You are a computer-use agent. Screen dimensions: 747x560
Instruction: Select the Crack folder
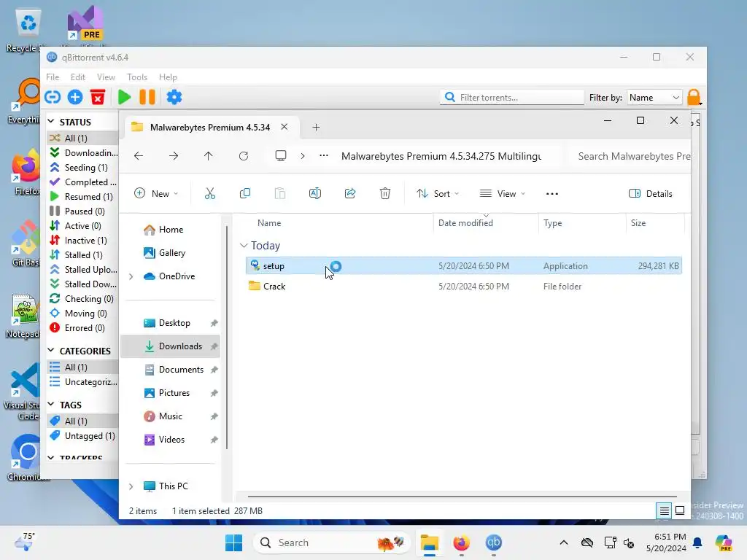463,286
